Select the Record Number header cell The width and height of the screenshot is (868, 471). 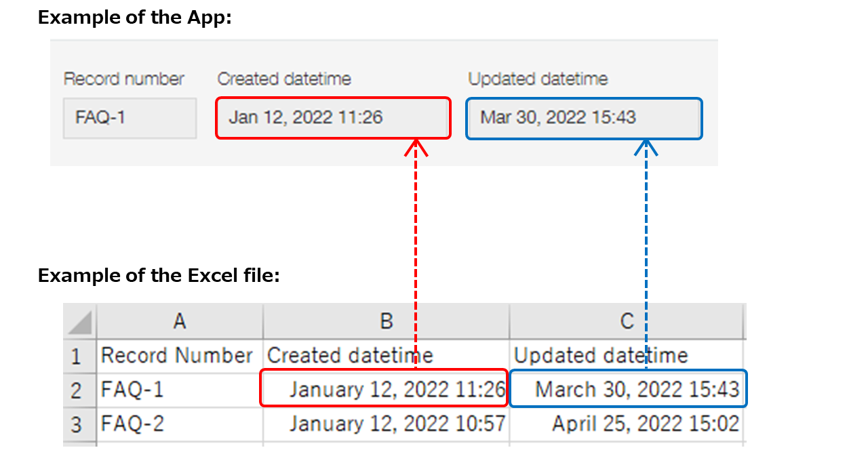[x=176, y=355]
